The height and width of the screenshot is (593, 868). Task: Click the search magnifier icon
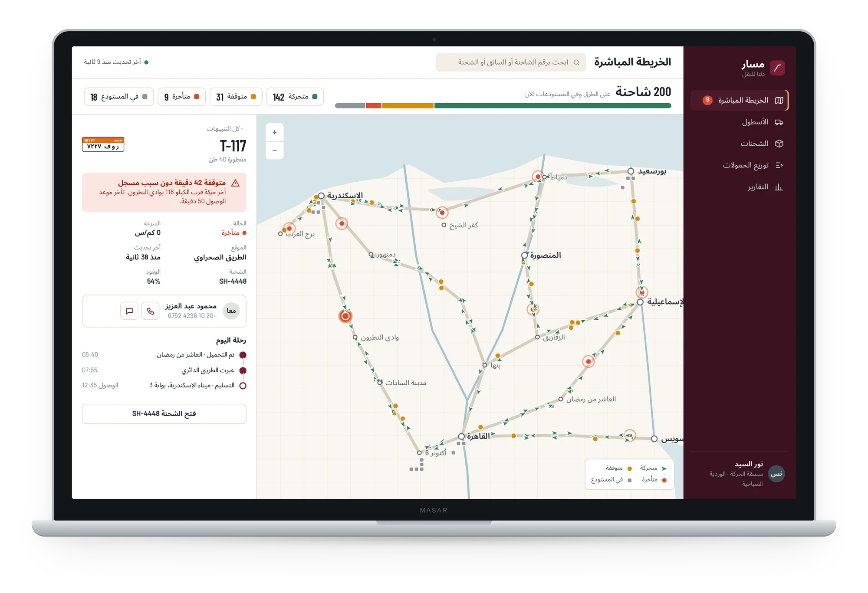pyautogui.click(x=576, y=62)
